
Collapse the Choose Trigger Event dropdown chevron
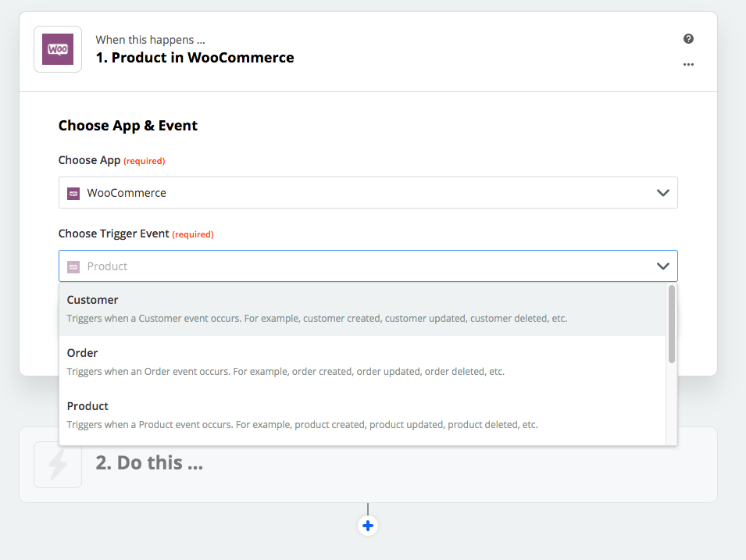[x=662, y=266]
